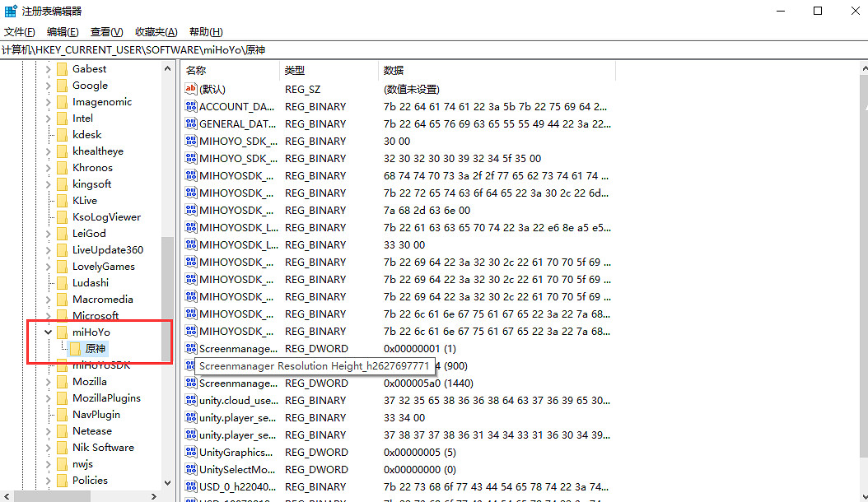Click the Netease folder icon
This screenshot has width=868, height=502.
point(62,431)
